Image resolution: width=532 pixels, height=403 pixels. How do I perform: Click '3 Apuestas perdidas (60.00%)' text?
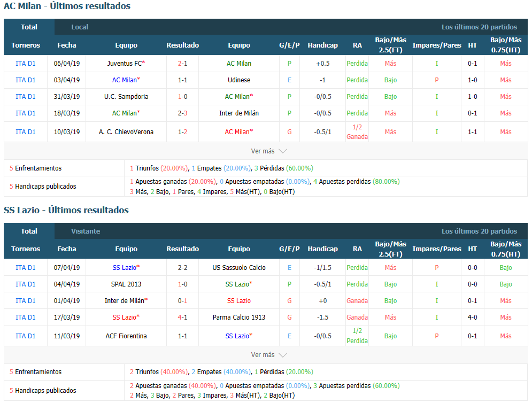(357, 386)
